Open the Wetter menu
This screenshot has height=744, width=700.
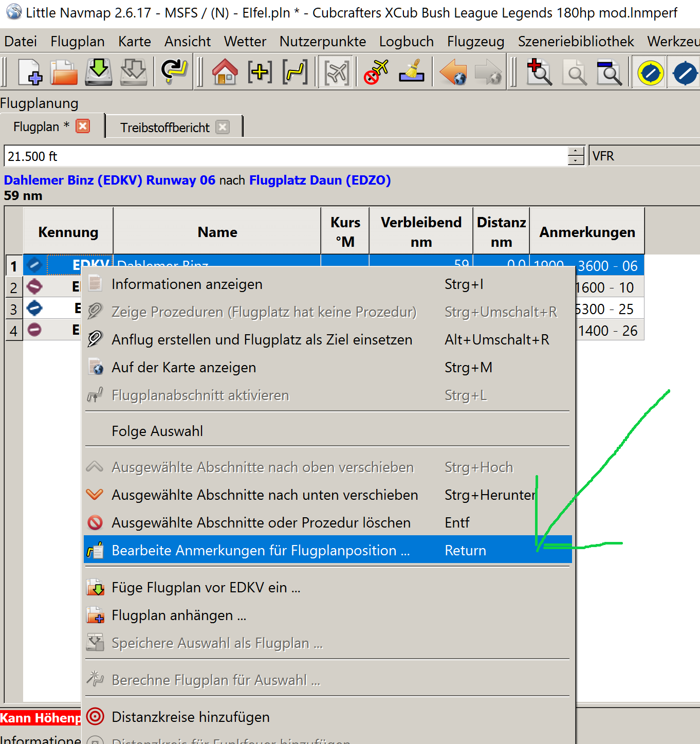(x=245, y=41)
